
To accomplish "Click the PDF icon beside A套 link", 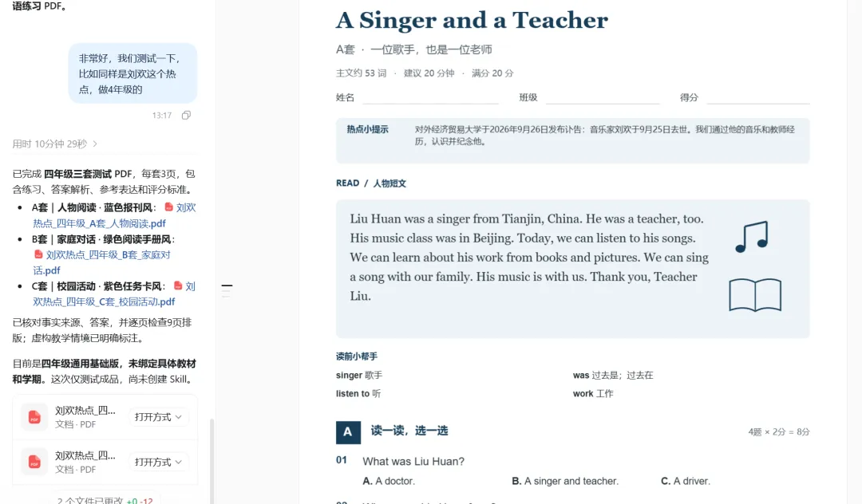I will 168,207.
